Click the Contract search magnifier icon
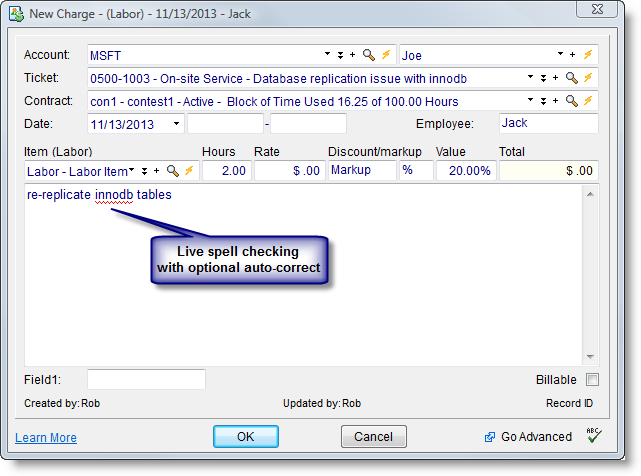Viewport: 641px width, 476px height. (x=572, y=100)
